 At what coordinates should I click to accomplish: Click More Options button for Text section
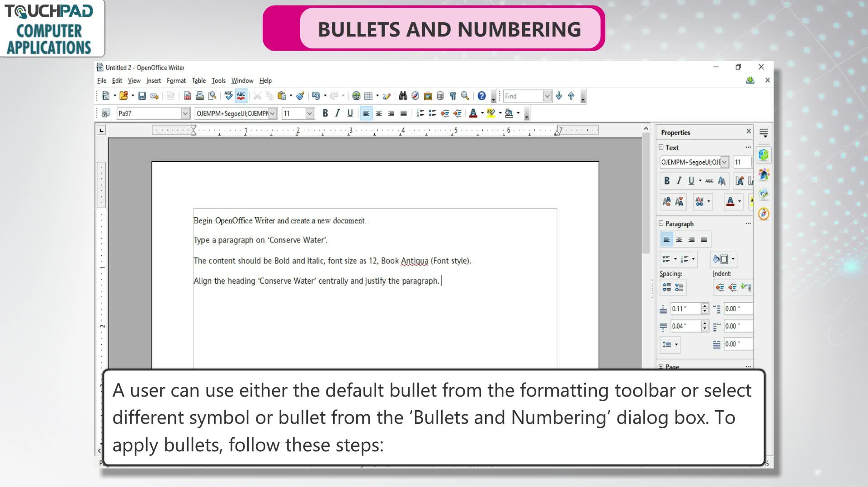[x=748, y=147]
